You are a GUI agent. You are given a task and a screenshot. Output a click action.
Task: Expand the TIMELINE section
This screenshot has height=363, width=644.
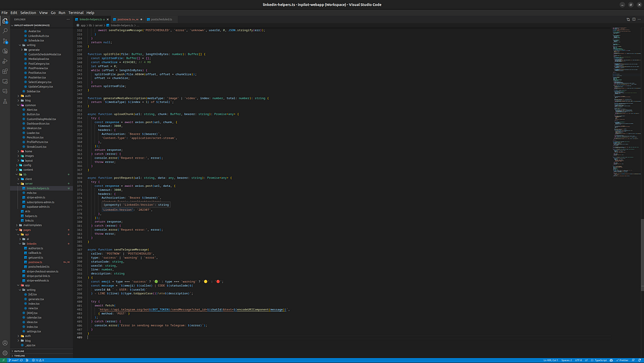point(19,355)
